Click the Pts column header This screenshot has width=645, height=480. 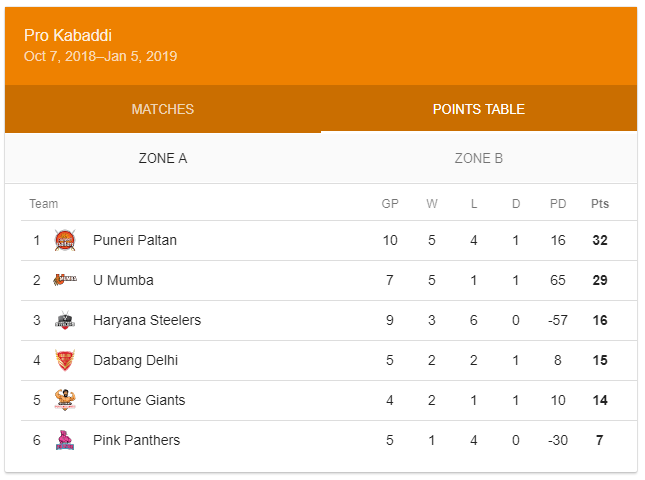[x=600, y=204]
